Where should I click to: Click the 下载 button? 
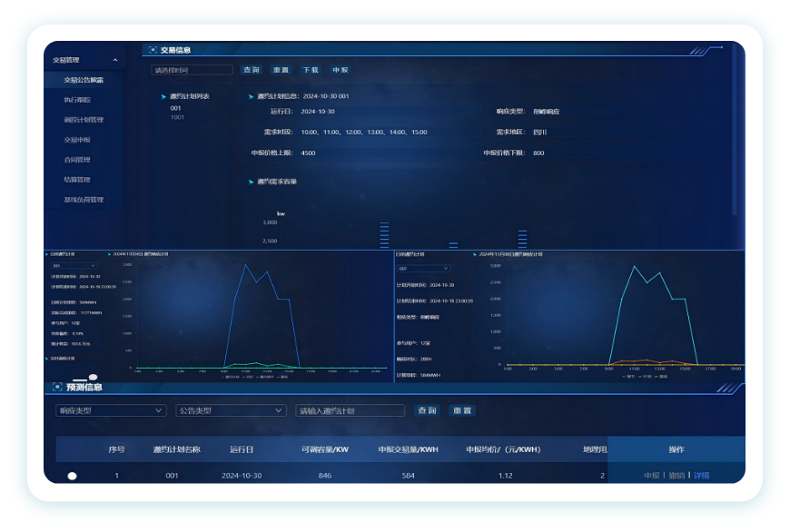point(311,70)
